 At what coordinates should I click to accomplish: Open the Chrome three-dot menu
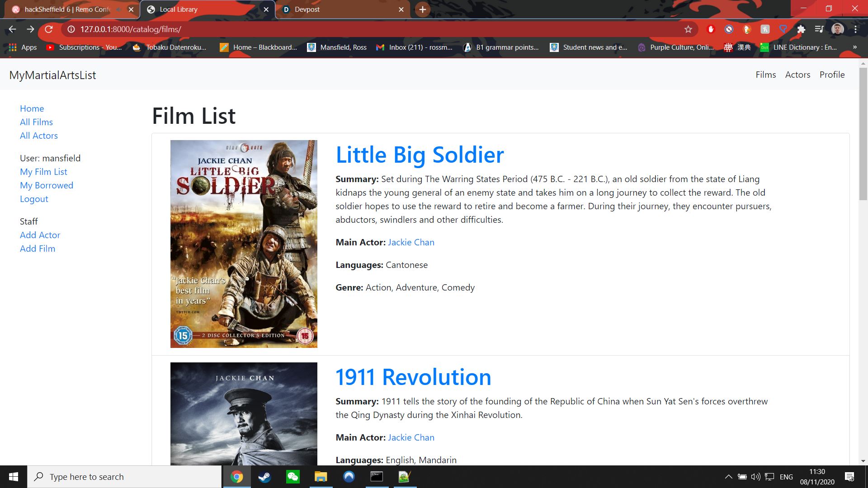pos(855,29)
